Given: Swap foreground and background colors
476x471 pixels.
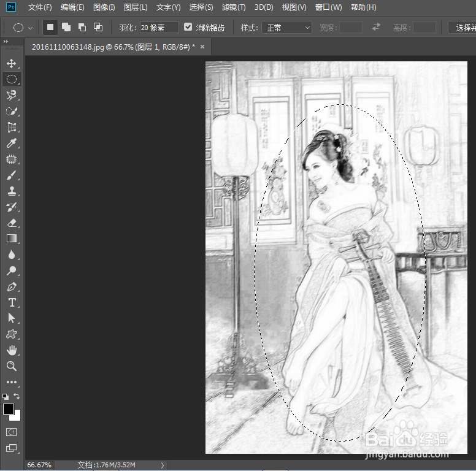Looking at the screenshot, I should point(17,396).
